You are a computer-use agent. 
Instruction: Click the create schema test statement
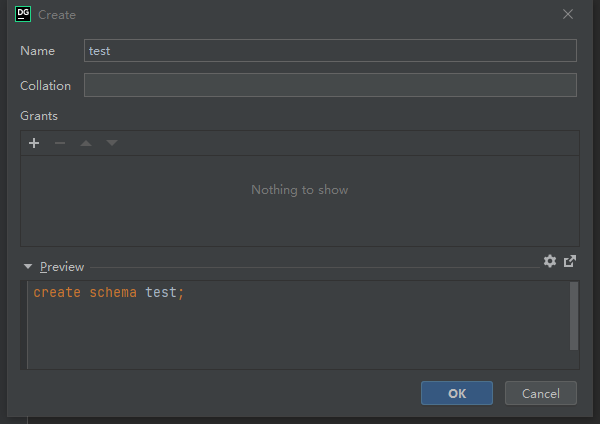point(109,293)
